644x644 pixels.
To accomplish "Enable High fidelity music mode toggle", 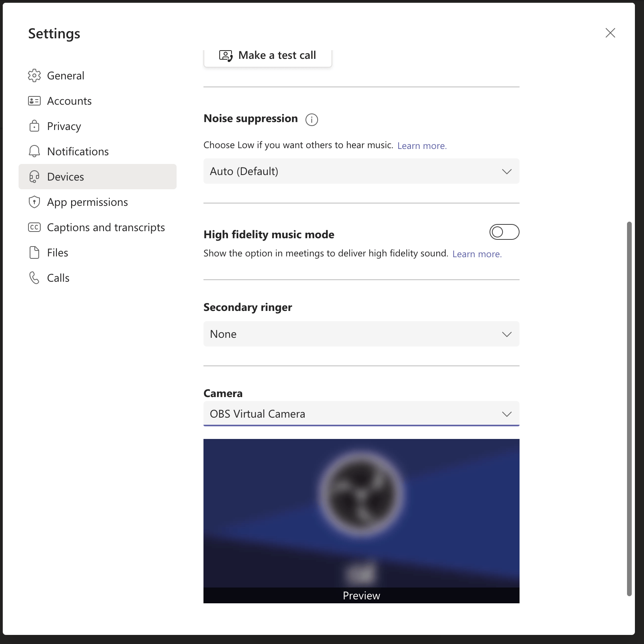I will [504, 232].
